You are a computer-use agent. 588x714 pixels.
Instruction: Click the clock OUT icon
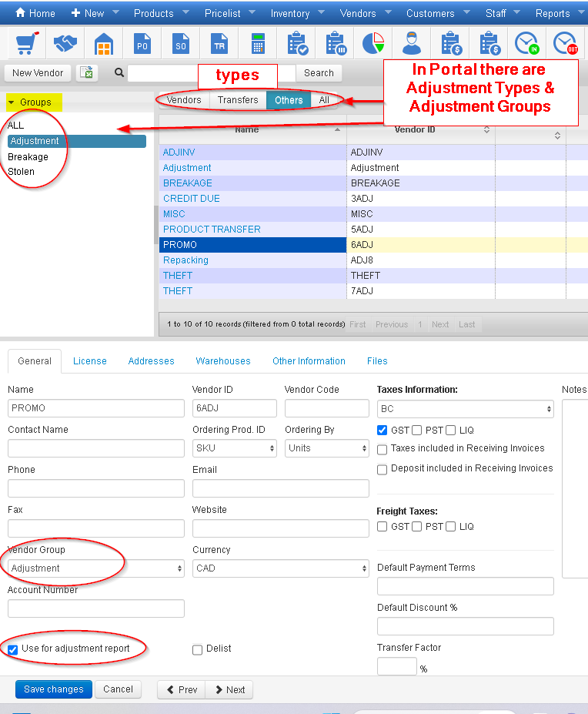pyautogui.click(x=565, y=44)
